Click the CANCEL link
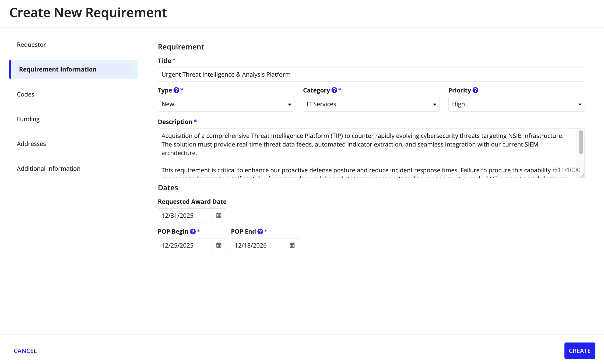 (x=25, y=351)
